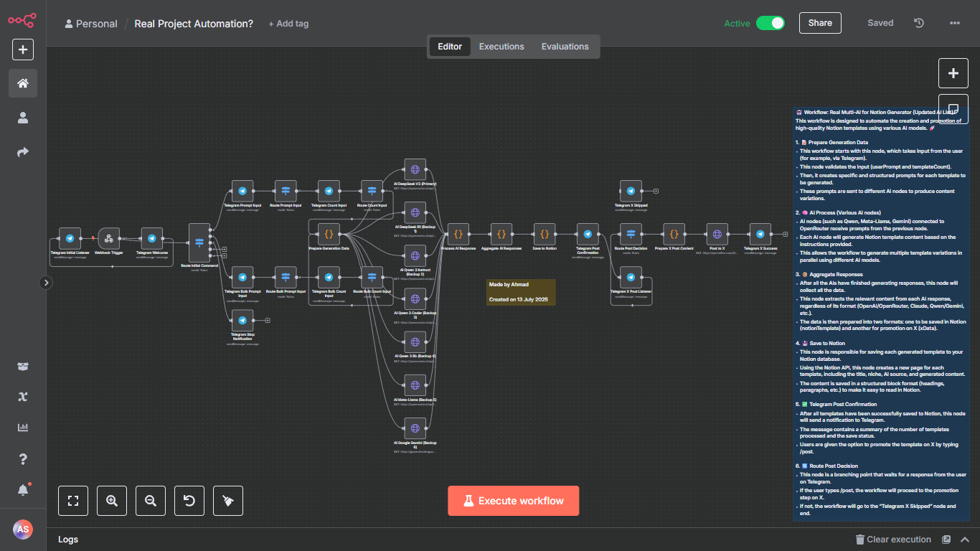Expand the Logs panel with chevron
The image size is (980, 551).
965,540
